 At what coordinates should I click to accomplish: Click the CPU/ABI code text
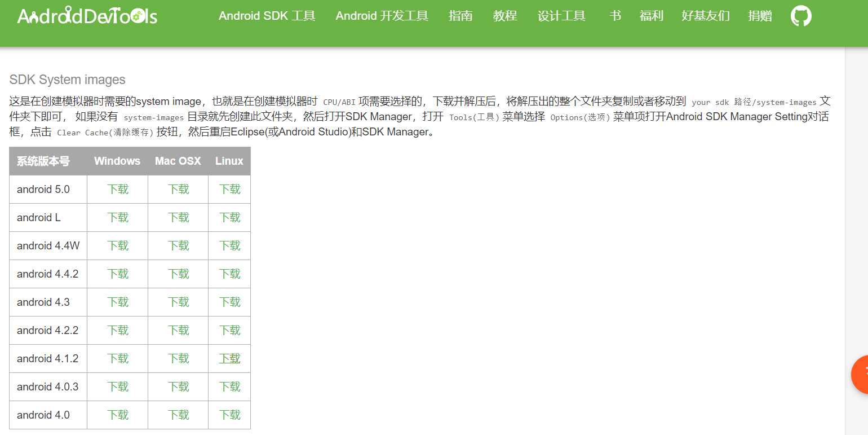click(339, 102)
